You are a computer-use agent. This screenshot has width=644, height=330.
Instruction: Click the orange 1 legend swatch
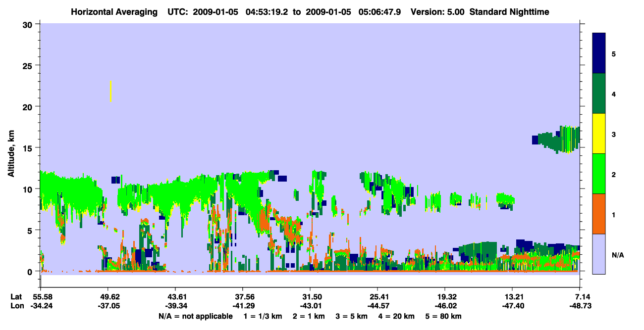coord(599,214)
